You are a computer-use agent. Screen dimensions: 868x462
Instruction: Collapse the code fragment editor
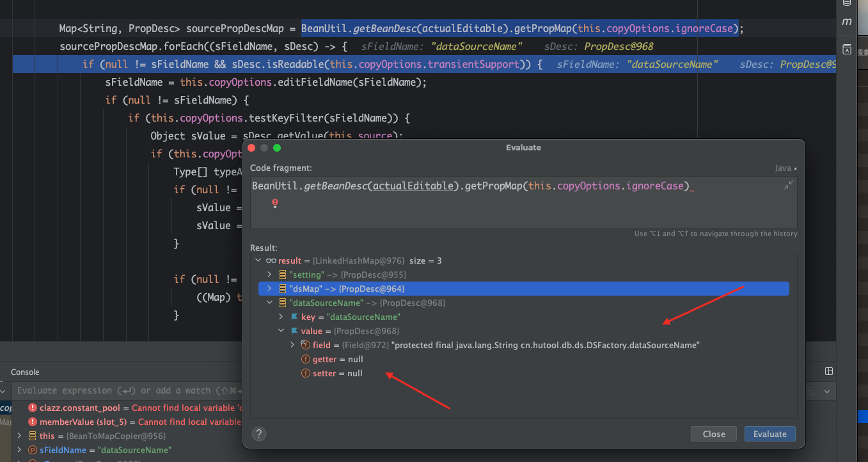tap(789, 185)
